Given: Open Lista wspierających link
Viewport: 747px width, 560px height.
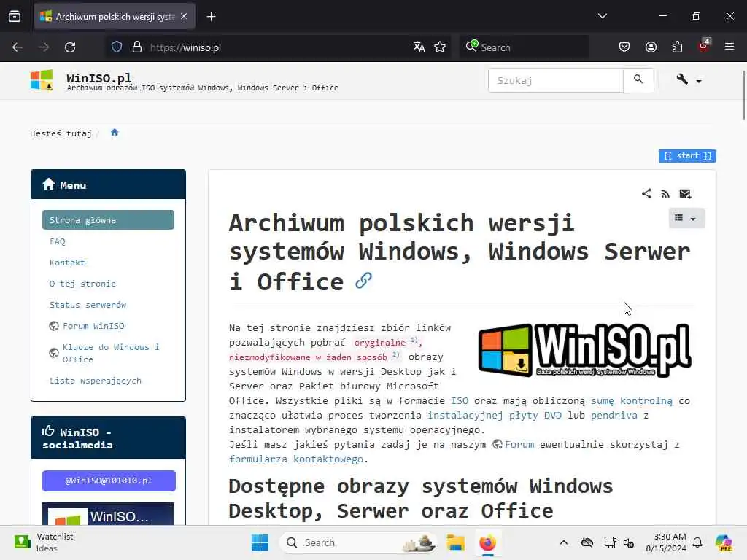Looking at the screenshot, I should [96, 381].
